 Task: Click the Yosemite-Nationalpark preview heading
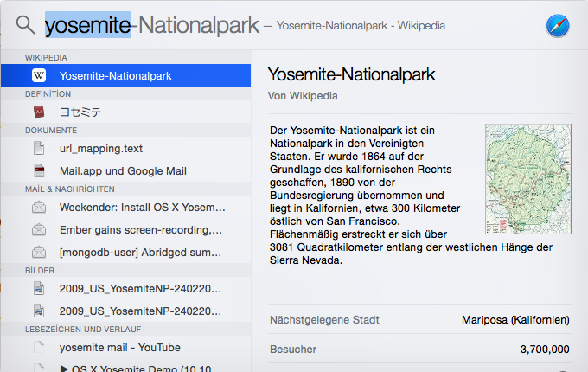tap(349, 74)
